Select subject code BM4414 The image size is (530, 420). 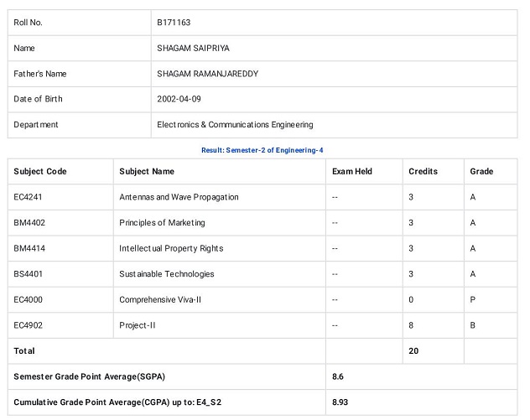pyautogui.click(x=29, y=248)
